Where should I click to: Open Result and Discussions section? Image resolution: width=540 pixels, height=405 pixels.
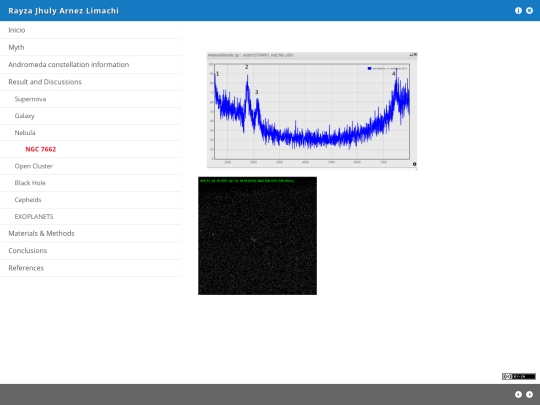pos(91,82)
